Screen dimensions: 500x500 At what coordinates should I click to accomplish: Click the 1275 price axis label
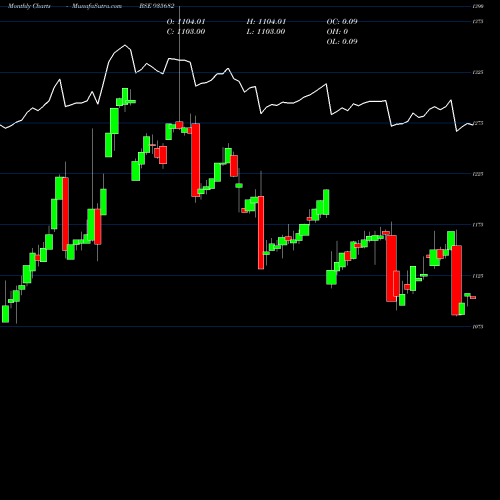tap(478, 123)
